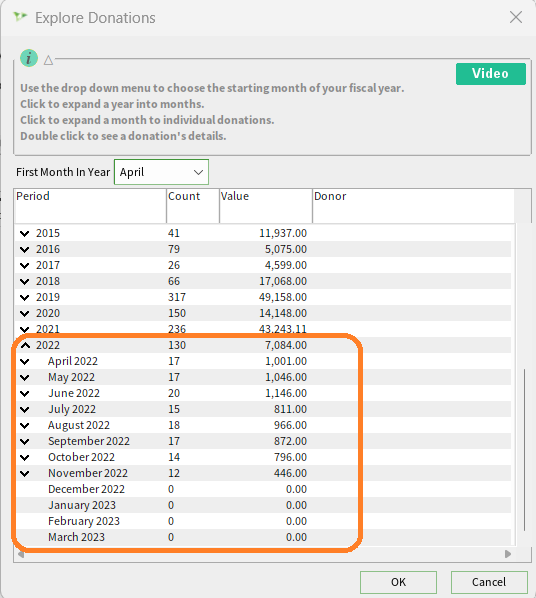Click the Period column header
The image size is (536, 598).
click(x=90, y=206)
